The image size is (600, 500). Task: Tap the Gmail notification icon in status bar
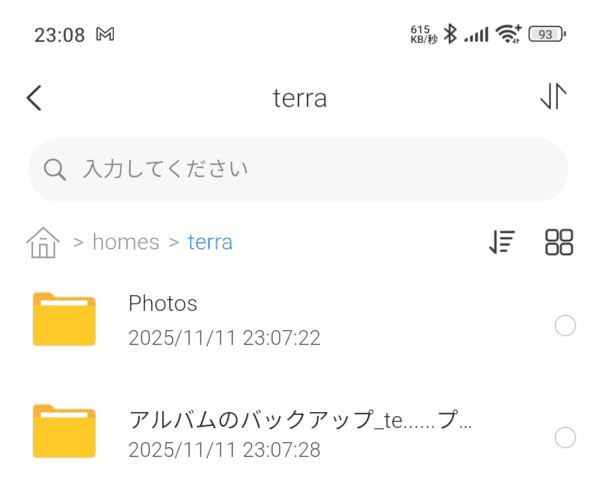coord(106,34)
